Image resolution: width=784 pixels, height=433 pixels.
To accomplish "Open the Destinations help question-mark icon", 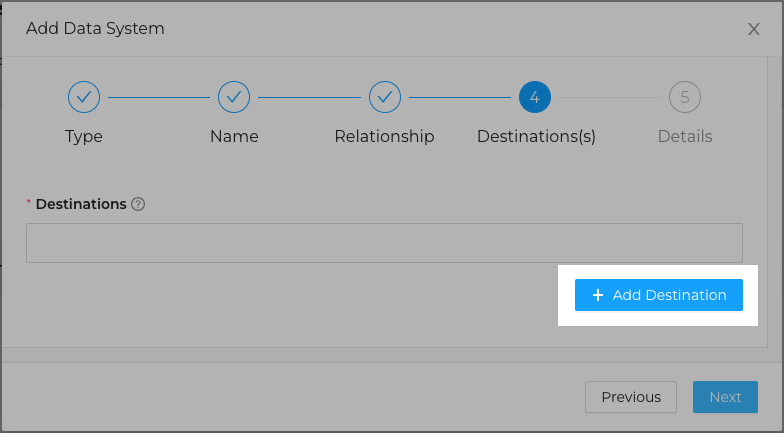I will [138, 204].
